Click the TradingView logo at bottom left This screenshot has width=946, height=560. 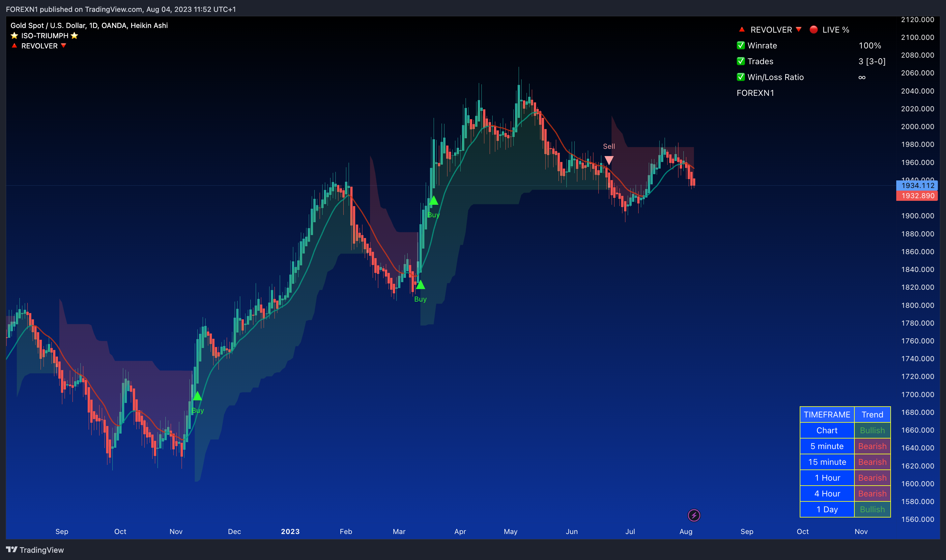click(x=35, y=550)
